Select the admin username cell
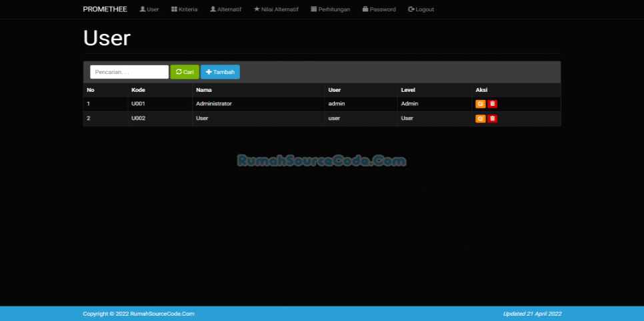Image resolution: width=644 pixels, height=321 pixels. 336,104
